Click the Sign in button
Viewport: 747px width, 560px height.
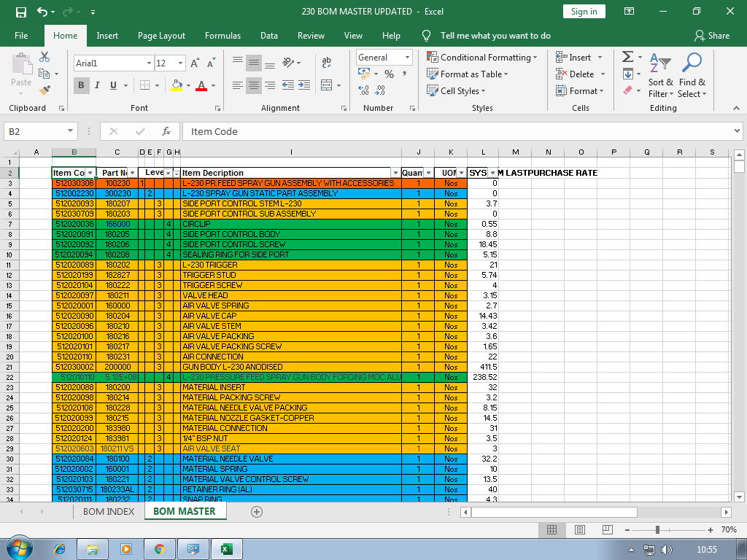[584, 12]
